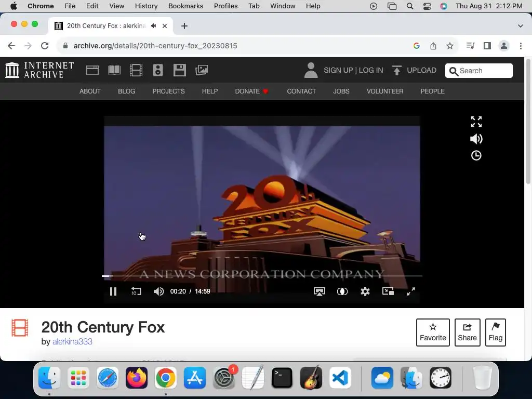Image resolution: width=532 pixels, height=399 pixels.
Task: Open Spotlight search in menu bar
Action: [x=410, y=6]
